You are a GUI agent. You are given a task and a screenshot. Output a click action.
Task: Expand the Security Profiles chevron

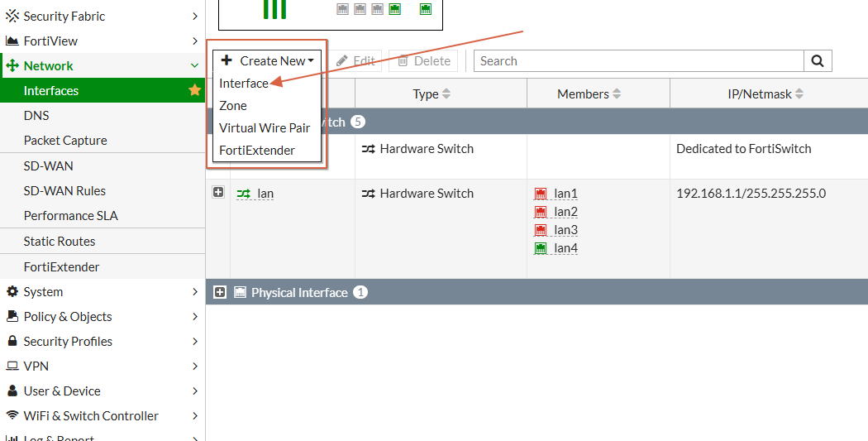195,341
